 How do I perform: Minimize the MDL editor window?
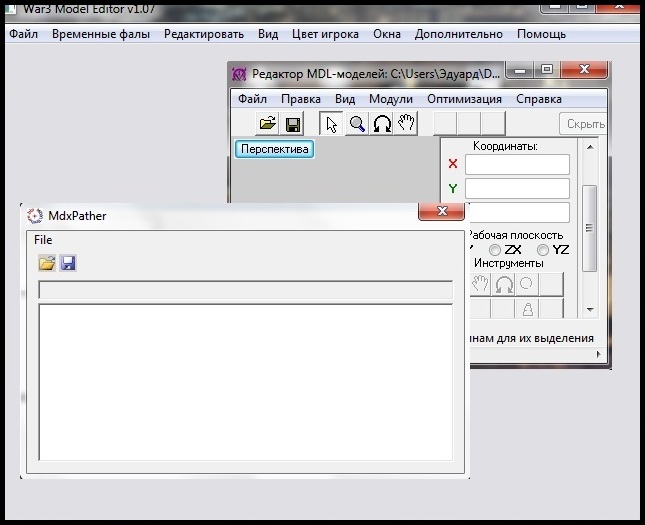coord(520,70)
